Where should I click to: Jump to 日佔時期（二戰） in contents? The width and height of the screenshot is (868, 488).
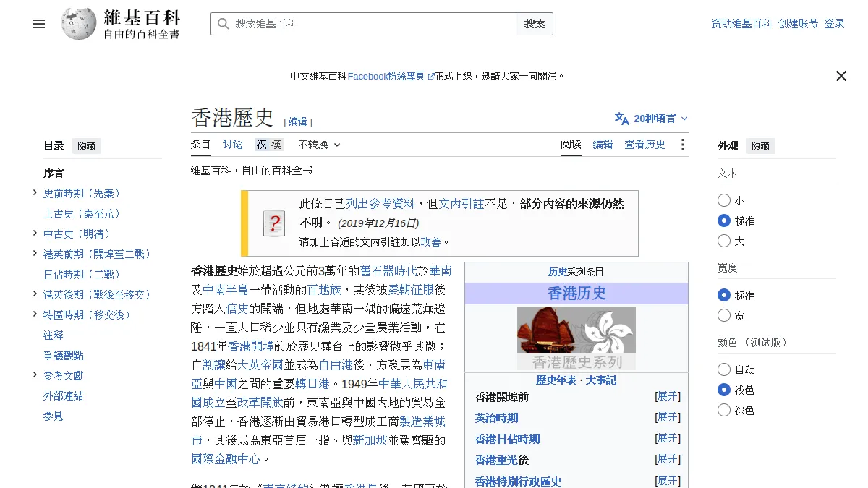82,275
